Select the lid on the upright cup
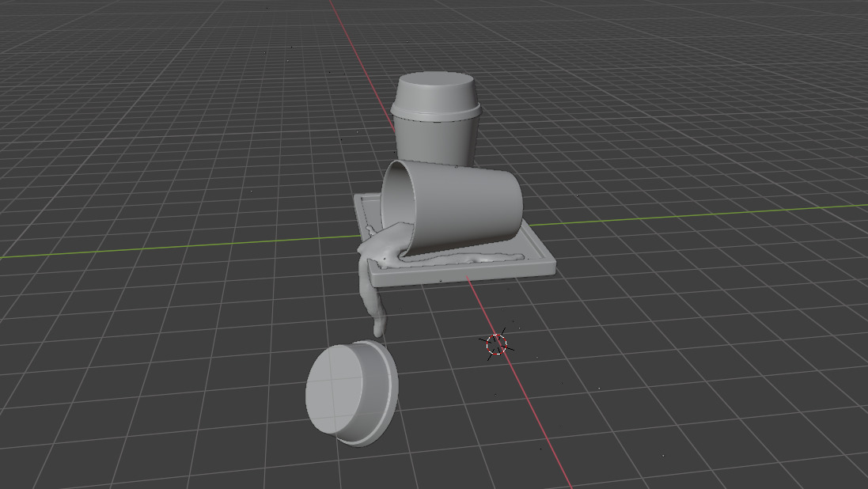 436,95
